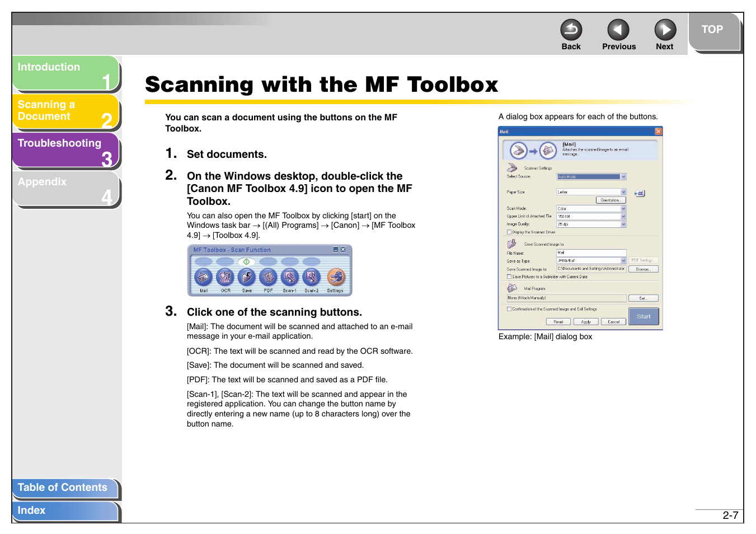Open the Paper Size dropdown
Viewport: 756px width, 534px height.
[591, 192]
